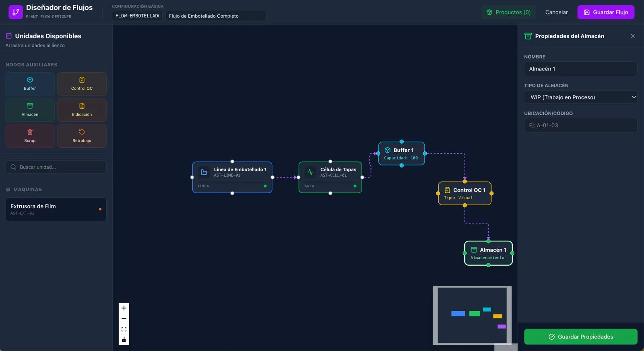Click Cancelar in the header

(556, 12)
